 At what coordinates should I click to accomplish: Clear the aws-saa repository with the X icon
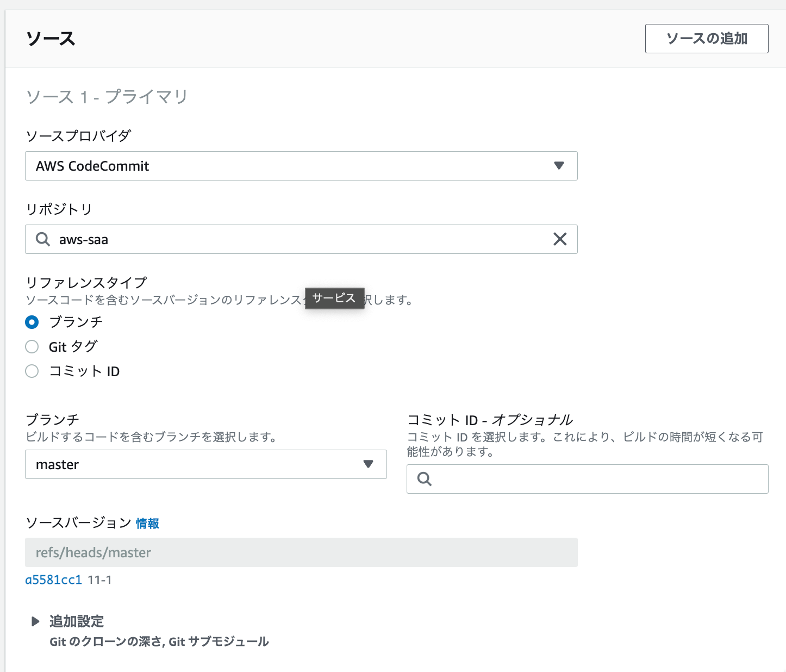click(x=560, y=239)
